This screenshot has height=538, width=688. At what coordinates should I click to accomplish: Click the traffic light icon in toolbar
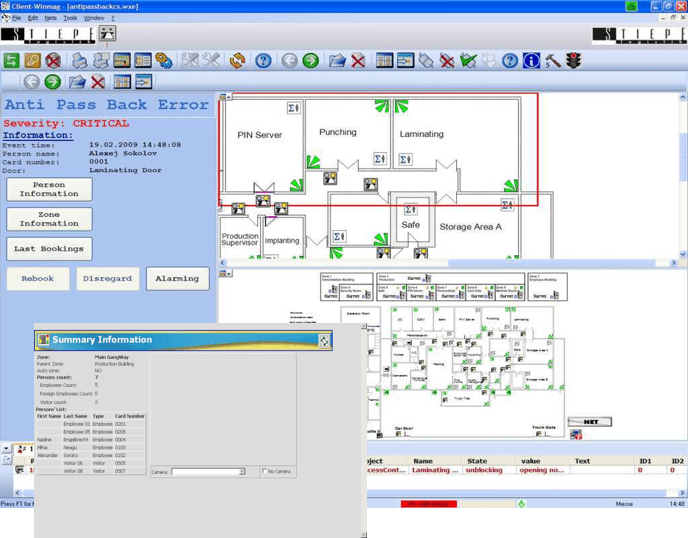(x=573, y=61)
